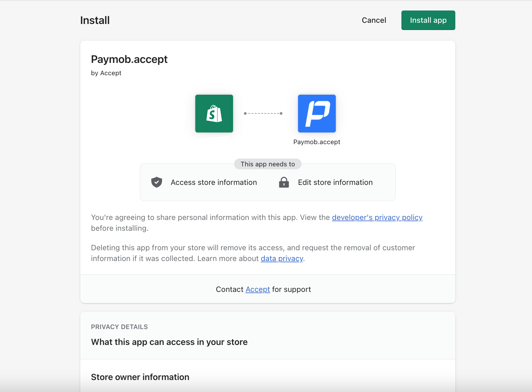Screen dimensions: 532x392
Task: Click the Paymob.accept caption under logo
Action: pyautogui.click(x=317, y=142)
